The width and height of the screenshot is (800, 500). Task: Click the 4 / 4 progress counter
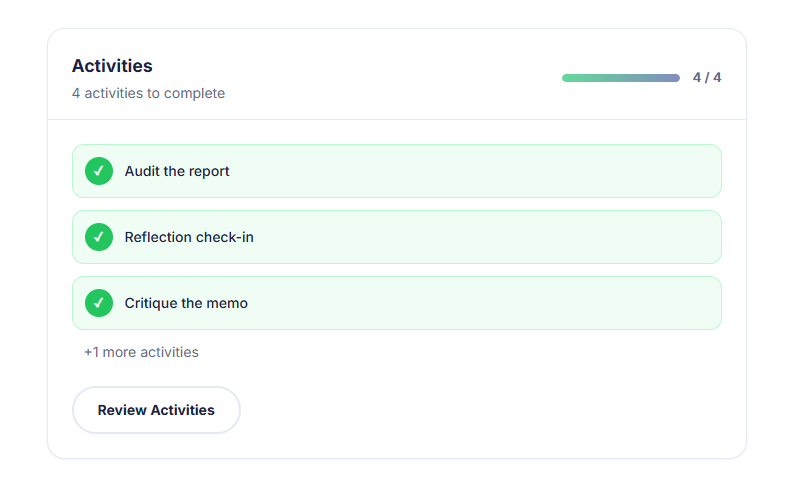point(707,78)
